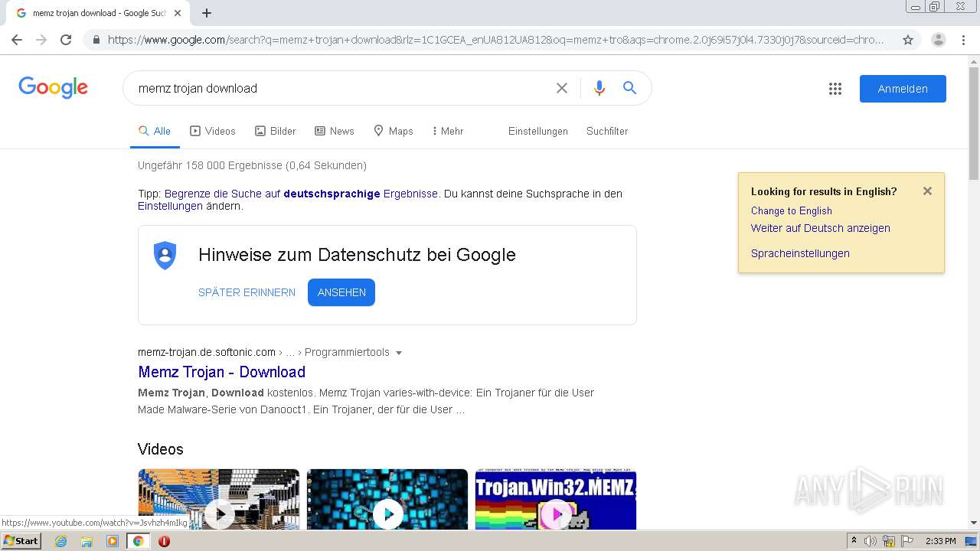Click Weiter auf Deutsch anzeigen

pos(820,228)
